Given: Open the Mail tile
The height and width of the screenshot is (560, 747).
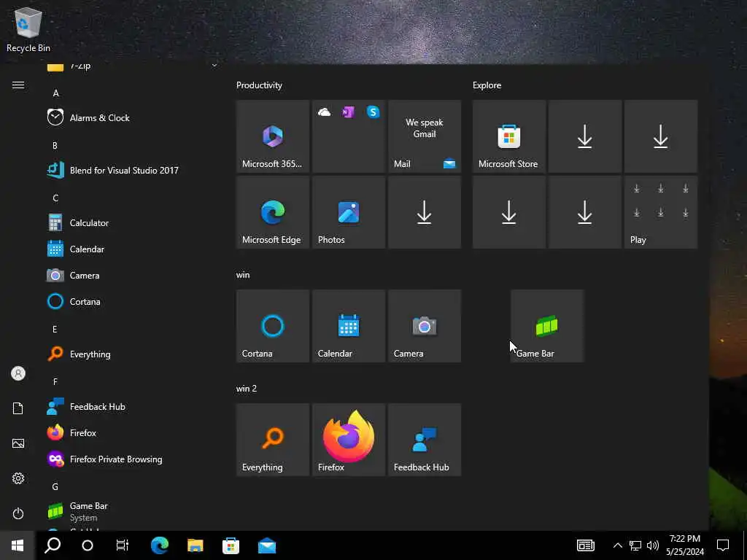Looking at the screenshot, I should [425, 136].
